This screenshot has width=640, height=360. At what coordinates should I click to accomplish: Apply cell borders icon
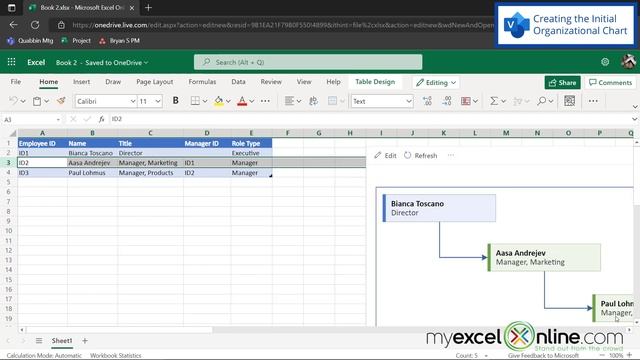(195, 101)
